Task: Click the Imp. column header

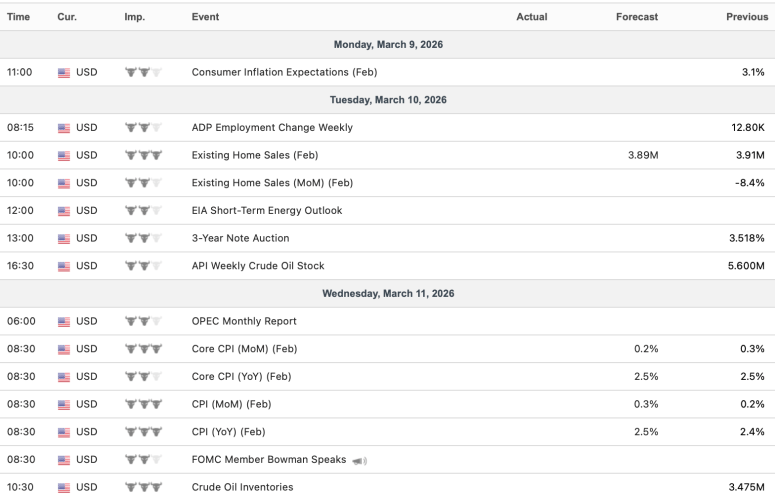Action: click(x=135, y=17)
